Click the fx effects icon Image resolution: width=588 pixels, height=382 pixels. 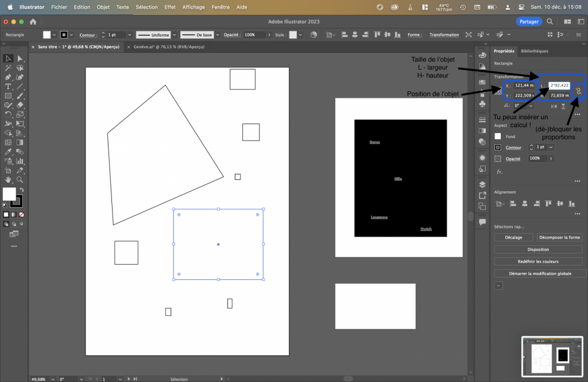click(x=499, y=171)
